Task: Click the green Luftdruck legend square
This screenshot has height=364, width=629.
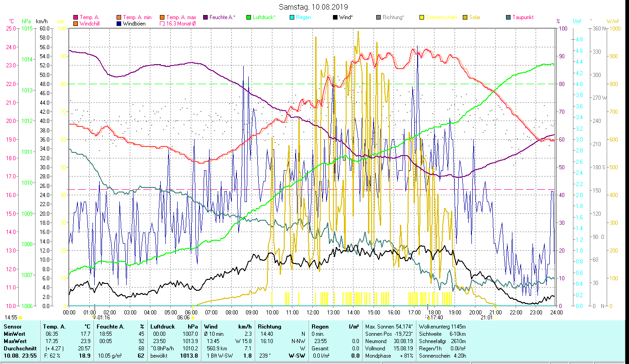Action: click(x=249, y=18)
